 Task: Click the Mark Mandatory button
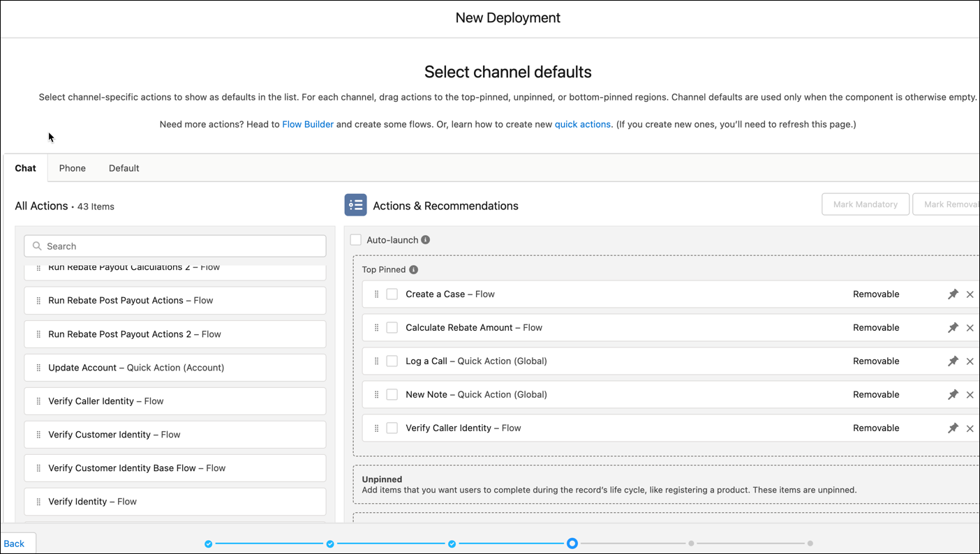tap(866, 204)
